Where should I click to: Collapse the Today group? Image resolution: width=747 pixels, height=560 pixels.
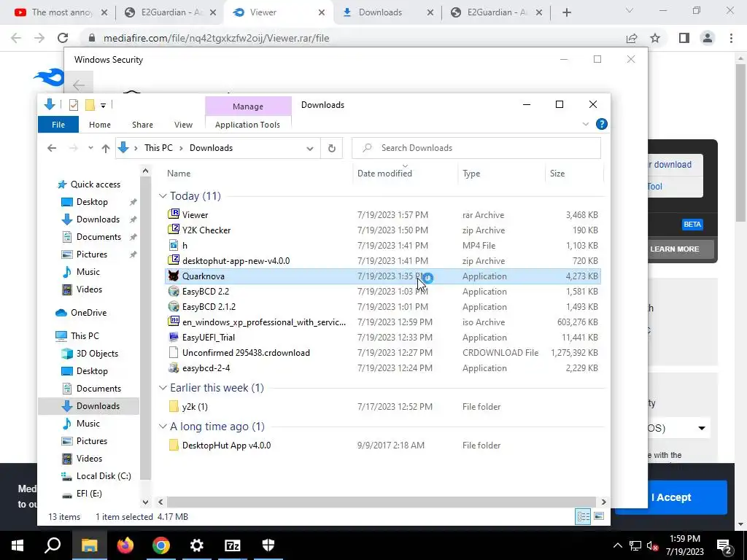click(163, 196)
